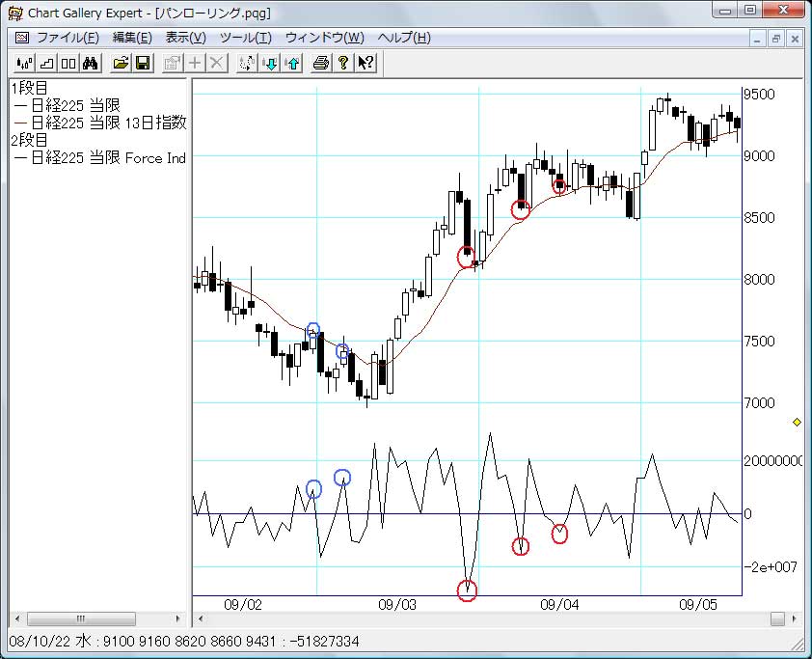Screen dimensions: 812x659
Task: Click the blue down arrow toolbar icon
Action: [x=270, y=63]
